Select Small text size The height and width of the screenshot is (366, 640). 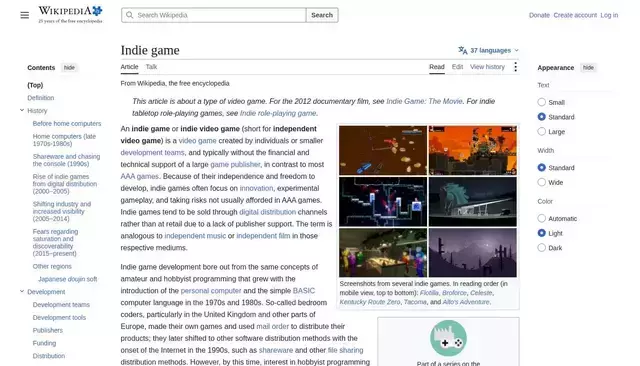(541, 102)
